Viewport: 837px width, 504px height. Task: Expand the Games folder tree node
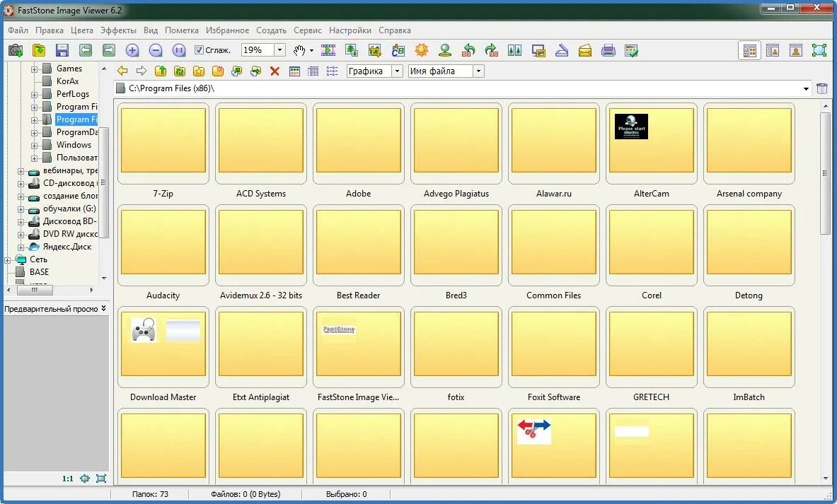coord(34,69)
